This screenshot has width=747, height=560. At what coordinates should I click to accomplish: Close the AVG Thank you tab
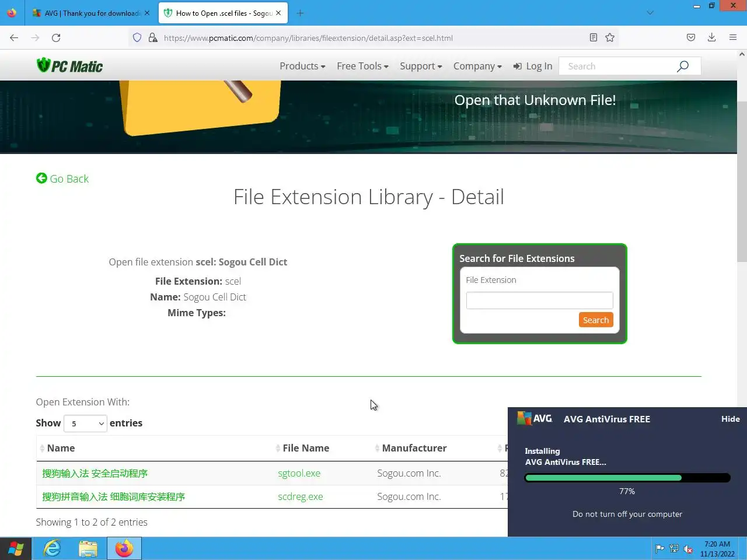(147, 13)
